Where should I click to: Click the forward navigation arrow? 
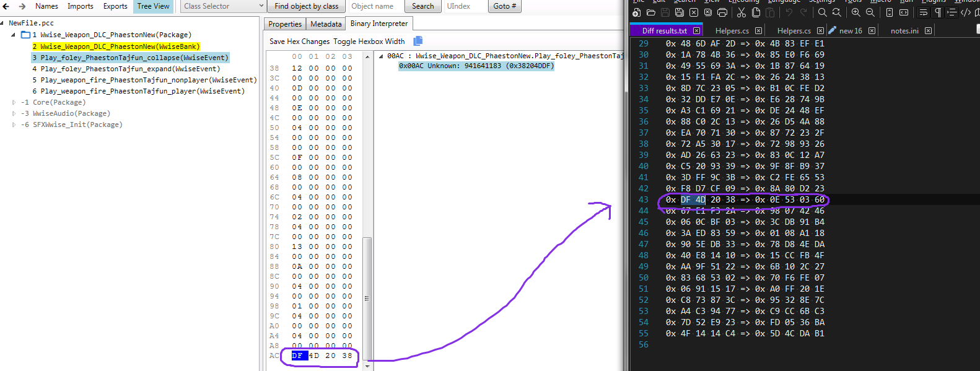22,6
